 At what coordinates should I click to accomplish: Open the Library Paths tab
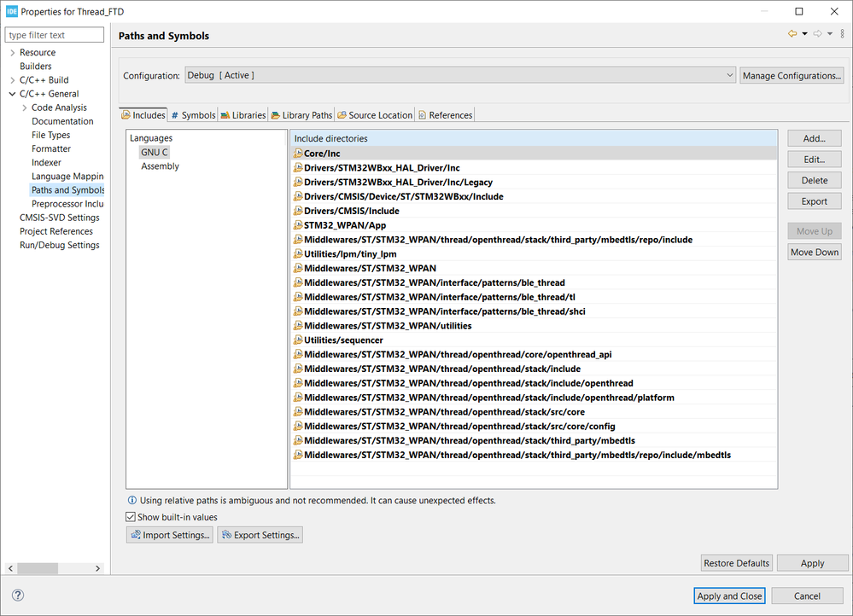click(301, 115)
